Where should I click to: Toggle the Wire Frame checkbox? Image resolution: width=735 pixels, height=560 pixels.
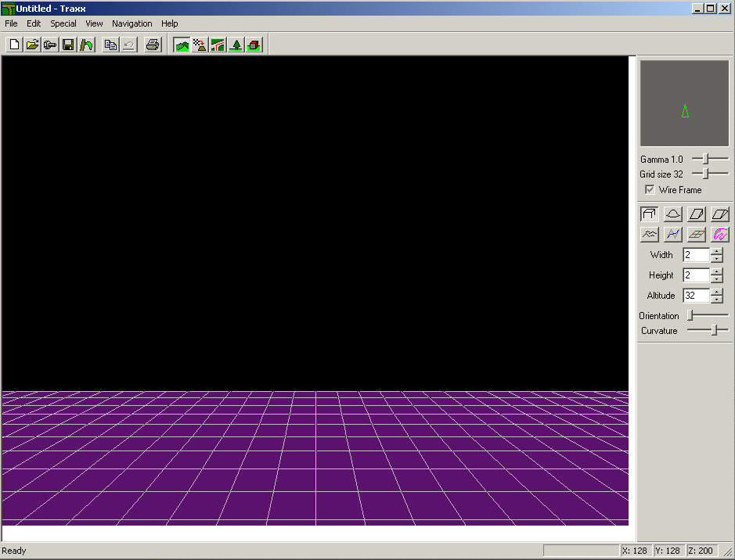pos(649,190)
